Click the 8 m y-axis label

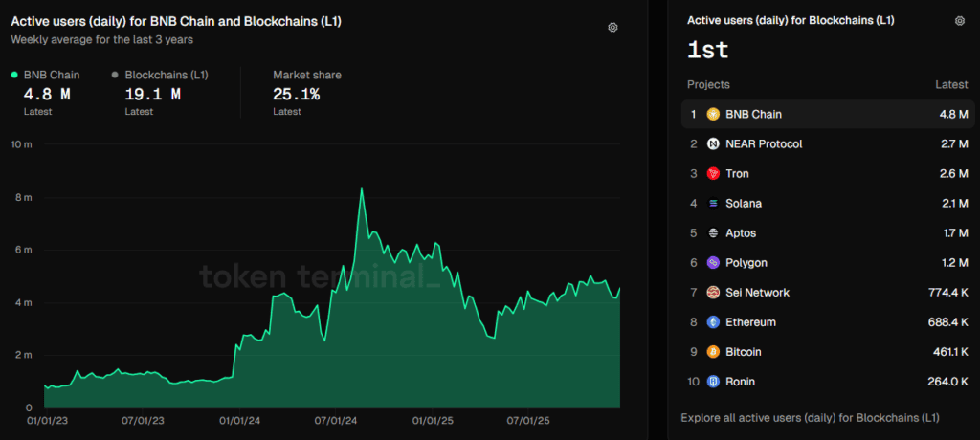point(23,197)
